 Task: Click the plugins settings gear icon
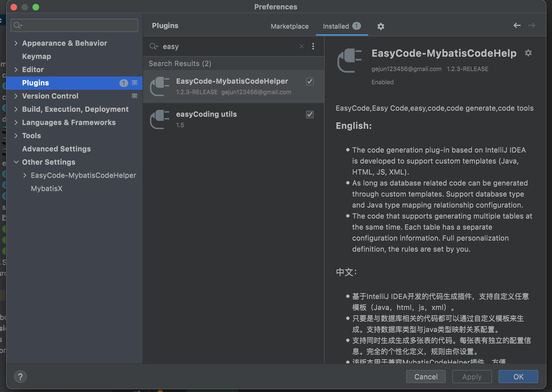381,26
